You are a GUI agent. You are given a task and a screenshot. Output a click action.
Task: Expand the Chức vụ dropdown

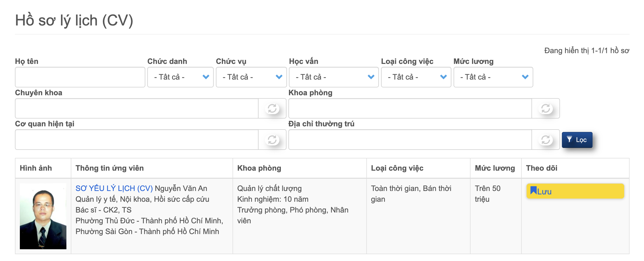pyautogui.click(x=251, y=77)
